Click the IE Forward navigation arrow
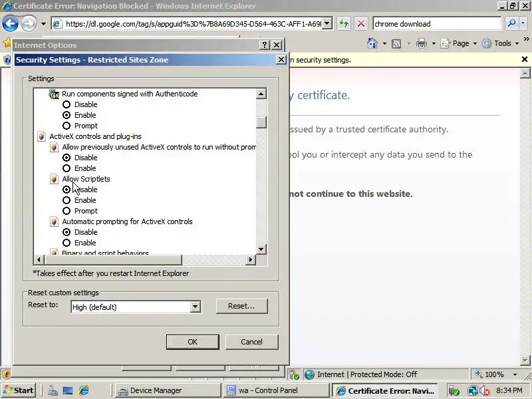Screen dimensions: 532x399 click(x=29, y=24)
